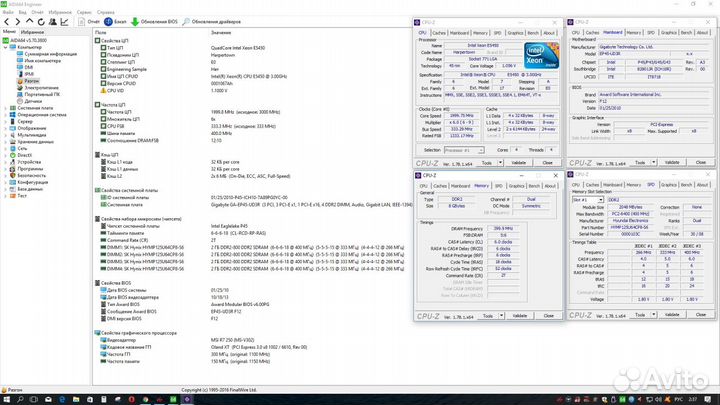720x405 pixels.
Task: Open the Отчёт report toolbar button
Action: [89, 22]
